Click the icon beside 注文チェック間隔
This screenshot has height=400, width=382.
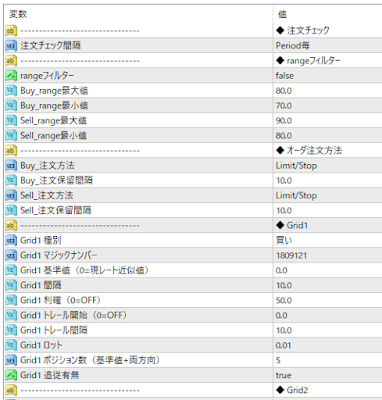[x=11, y=46]
